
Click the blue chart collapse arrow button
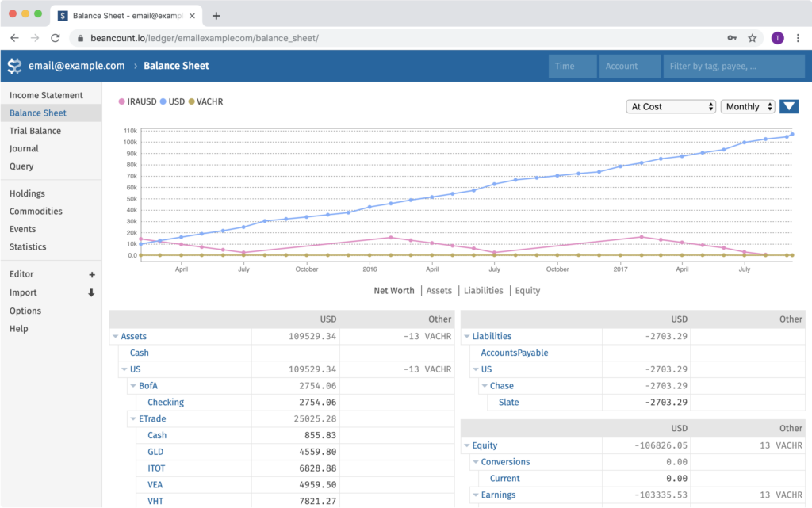(x=789, y=106)
